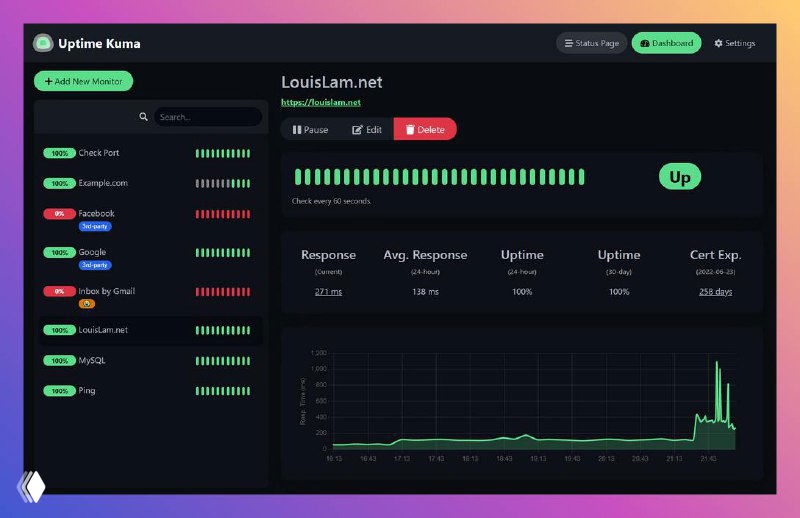Image resolution: width=800 pixels, height=518 pixels.
Task: Click the 0% badge for Facebook
Action: pyautogui.click(x=59, y=214)
